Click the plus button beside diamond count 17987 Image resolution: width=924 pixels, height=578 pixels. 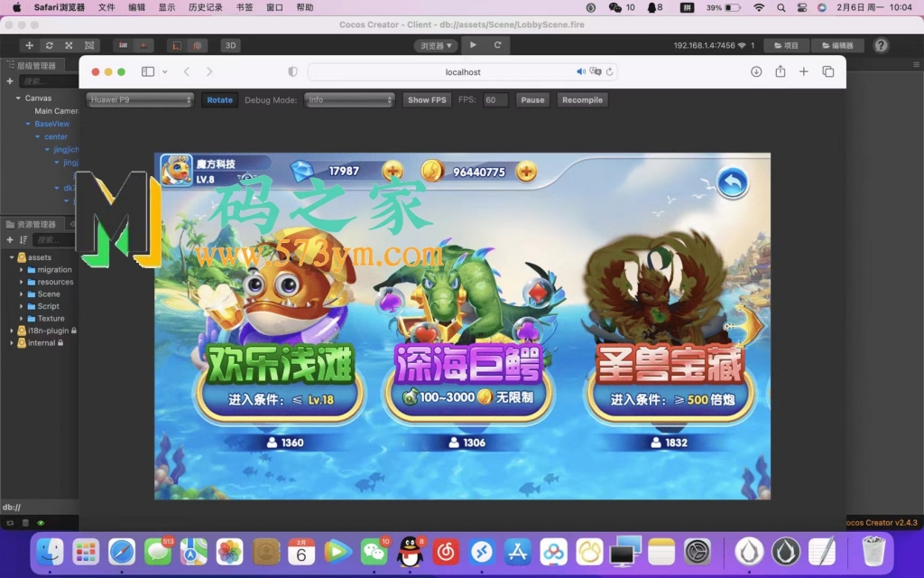tap(393, 172)
